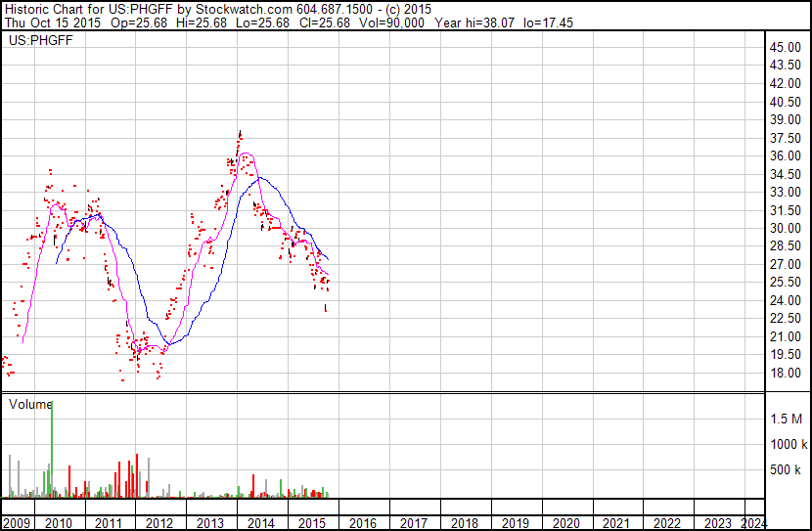Click the US:PHGFF ticker label inside the chart
812x531 pixels.
click(40, 39)
